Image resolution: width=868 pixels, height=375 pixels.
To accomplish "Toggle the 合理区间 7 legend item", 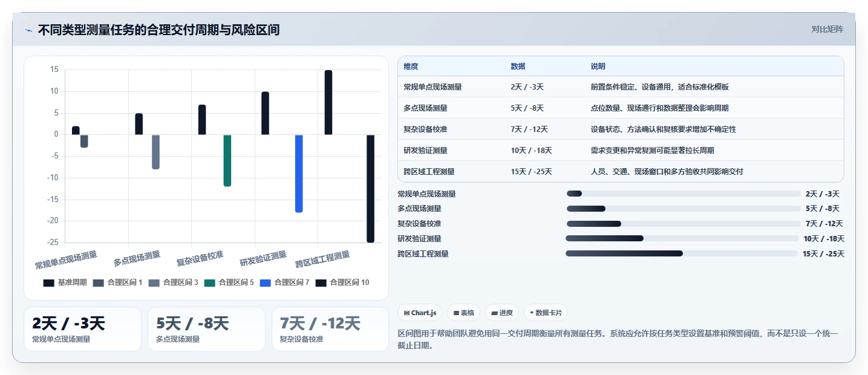I will click(x=284, y=282).
